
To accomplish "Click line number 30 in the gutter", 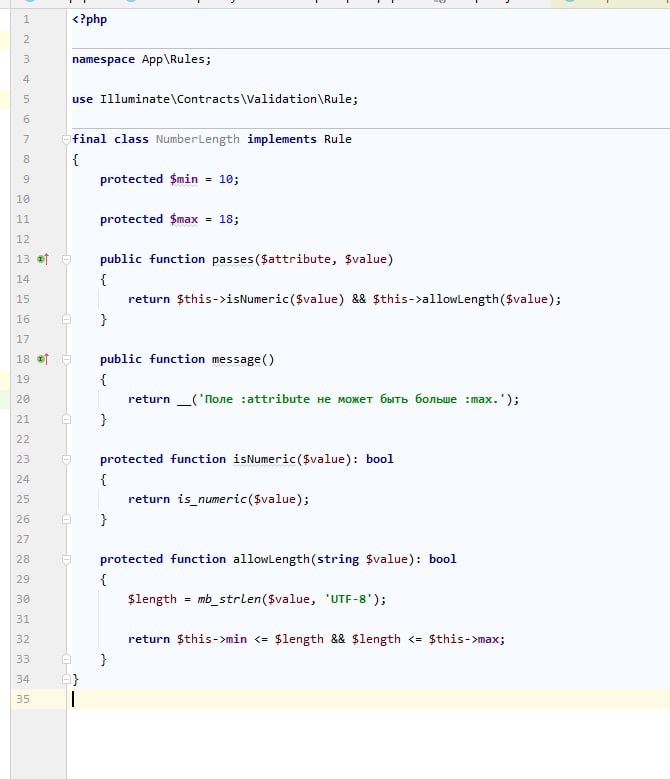I will coord(23,599).
